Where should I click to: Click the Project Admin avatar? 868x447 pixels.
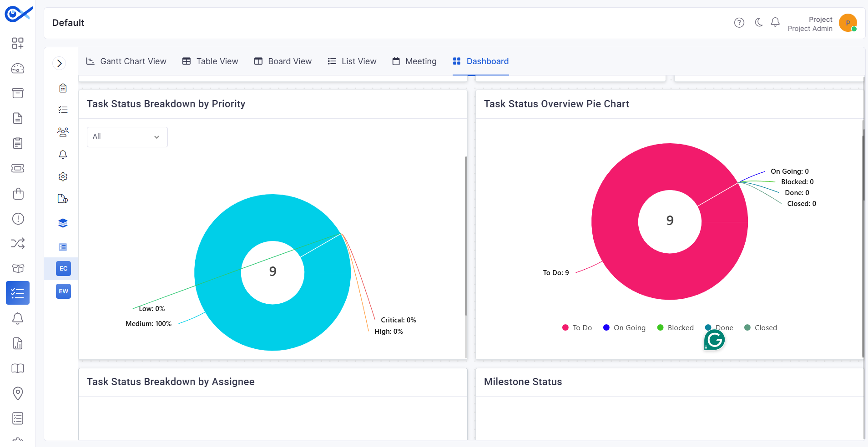(x=848, y=23)
